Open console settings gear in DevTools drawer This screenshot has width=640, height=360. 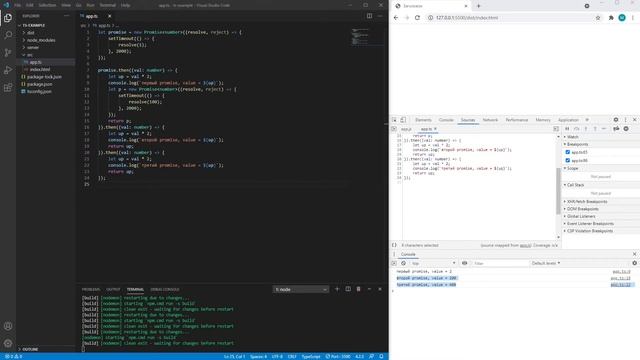(x=635, y=263)
